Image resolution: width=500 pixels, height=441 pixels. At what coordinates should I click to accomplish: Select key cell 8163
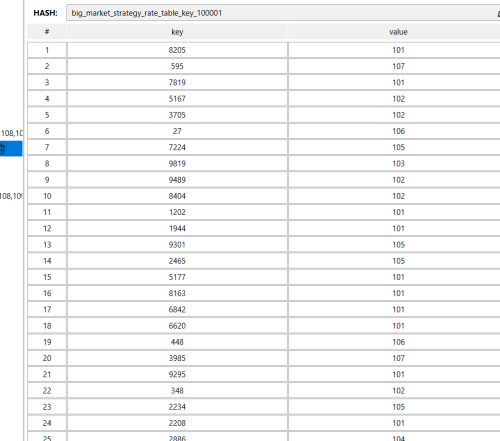coord(177,293)
